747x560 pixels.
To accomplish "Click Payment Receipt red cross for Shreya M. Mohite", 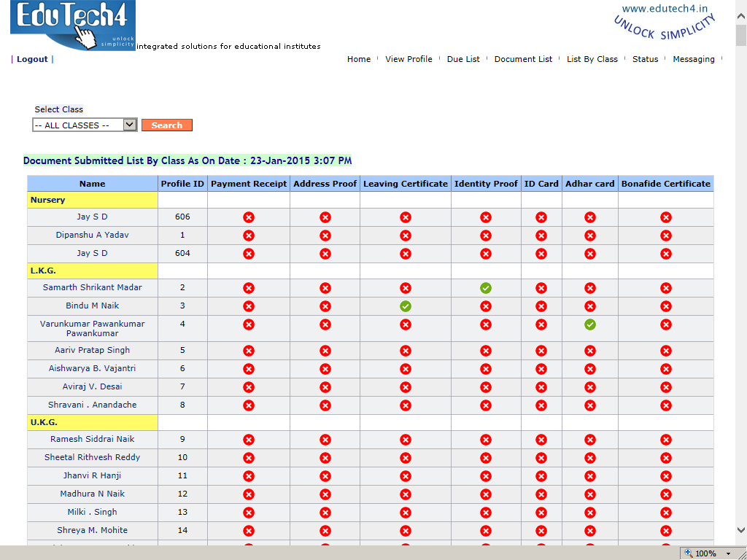I will pyautogui.click(x=249, y=531).
